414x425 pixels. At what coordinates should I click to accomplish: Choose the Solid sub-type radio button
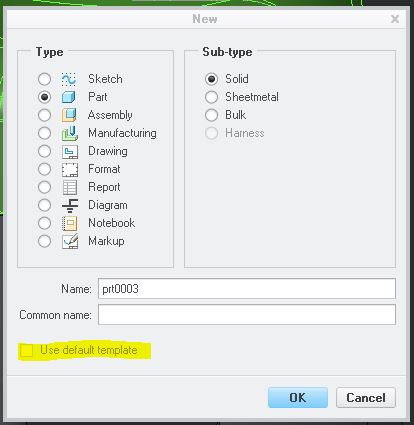[x=211, y=79]
